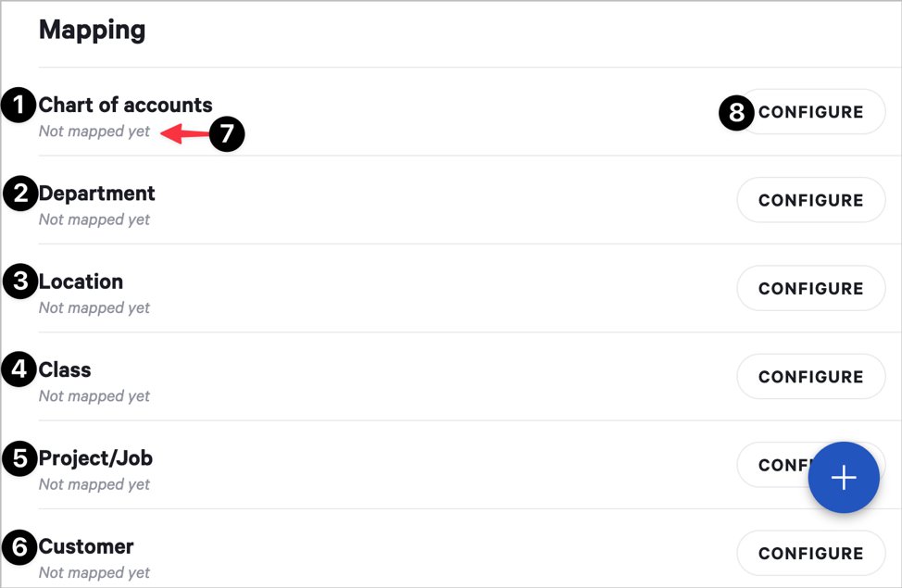Click Not mapped yet under Chart of accounts

click(x=94, y=131)
